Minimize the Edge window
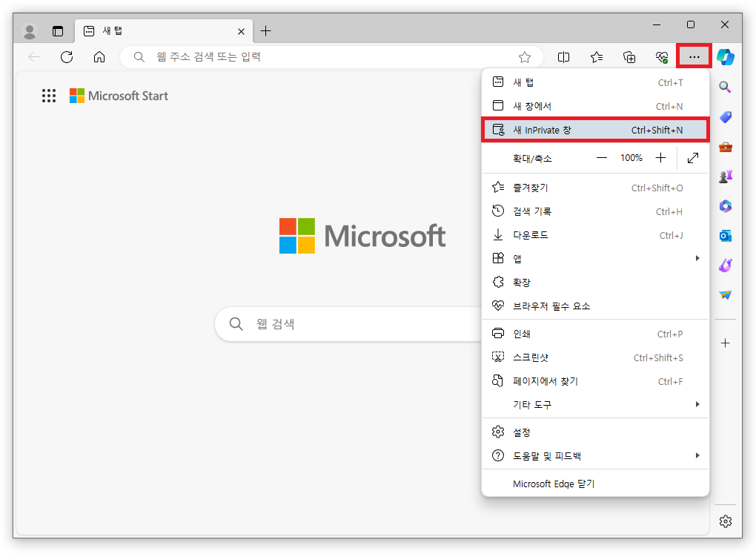 [x=657, y=24]
